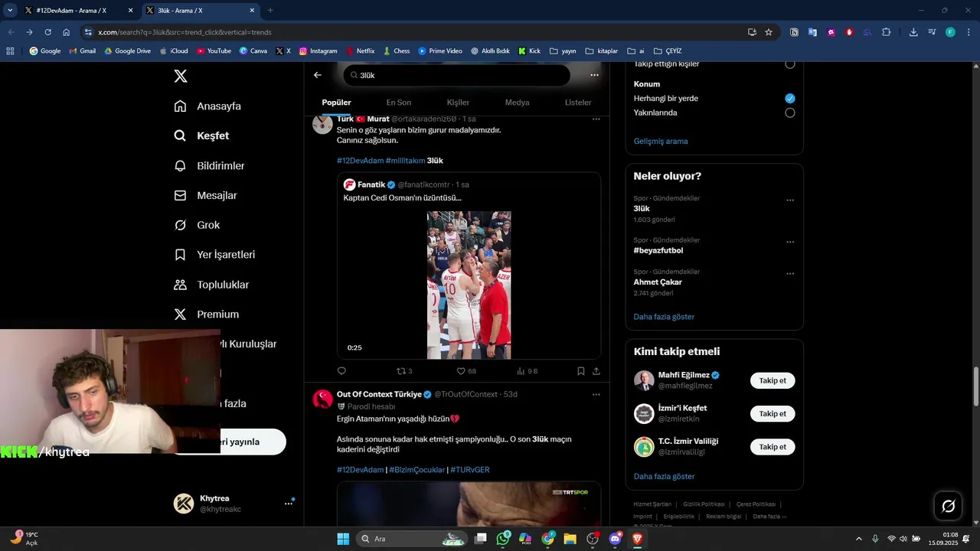The width and height of the screenshot is (980, 551).
Task: Reload the page
Action: point(47,32)
